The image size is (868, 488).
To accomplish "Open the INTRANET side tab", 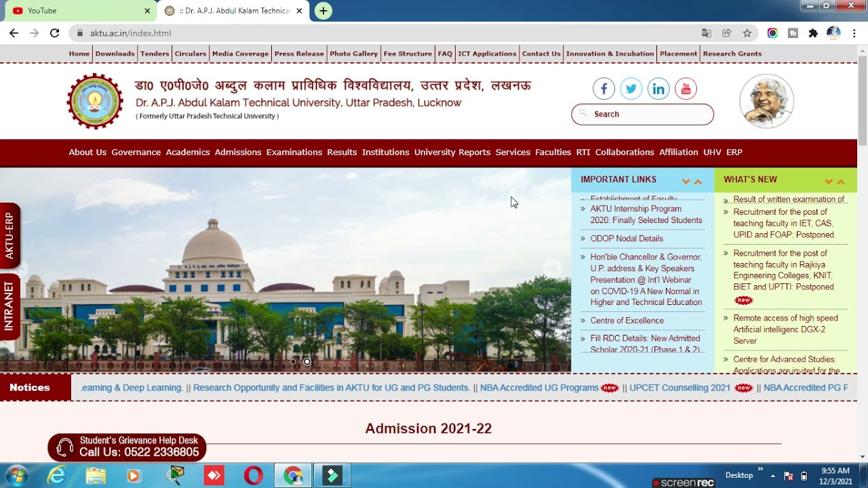I will [x=9, y=306].
